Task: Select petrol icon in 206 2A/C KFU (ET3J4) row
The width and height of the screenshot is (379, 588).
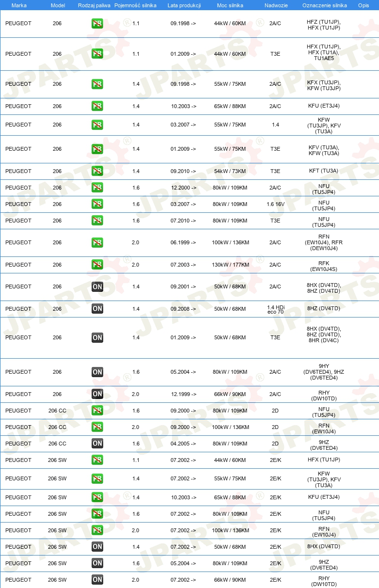Action: point(97,106)
